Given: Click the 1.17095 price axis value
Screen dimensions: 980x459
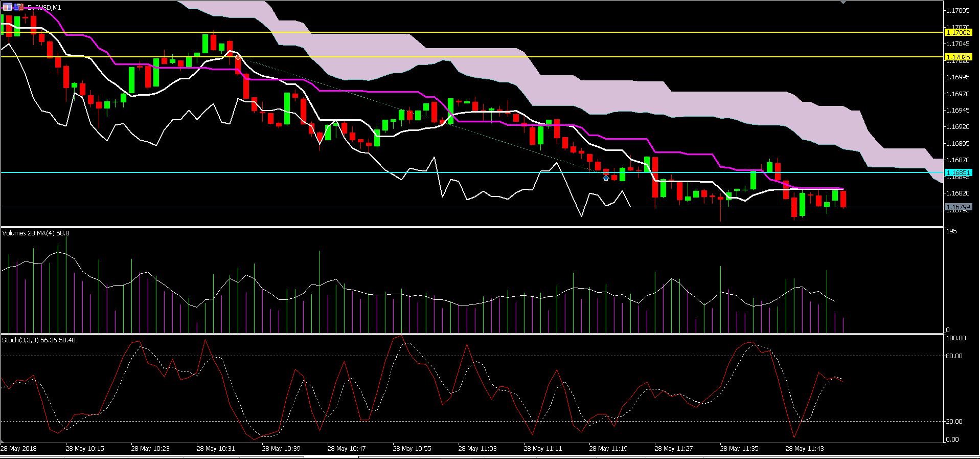Looking at the screenshot, I should point(958,10).
